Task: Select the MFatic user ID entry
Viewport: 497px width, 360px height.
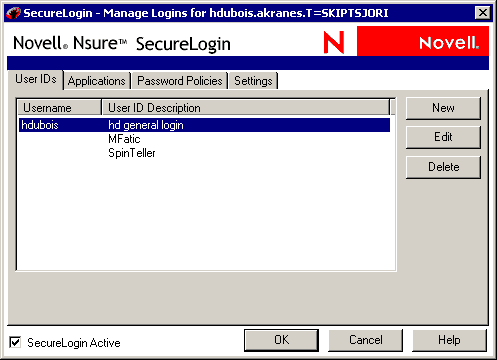Action: click(124, 139)
